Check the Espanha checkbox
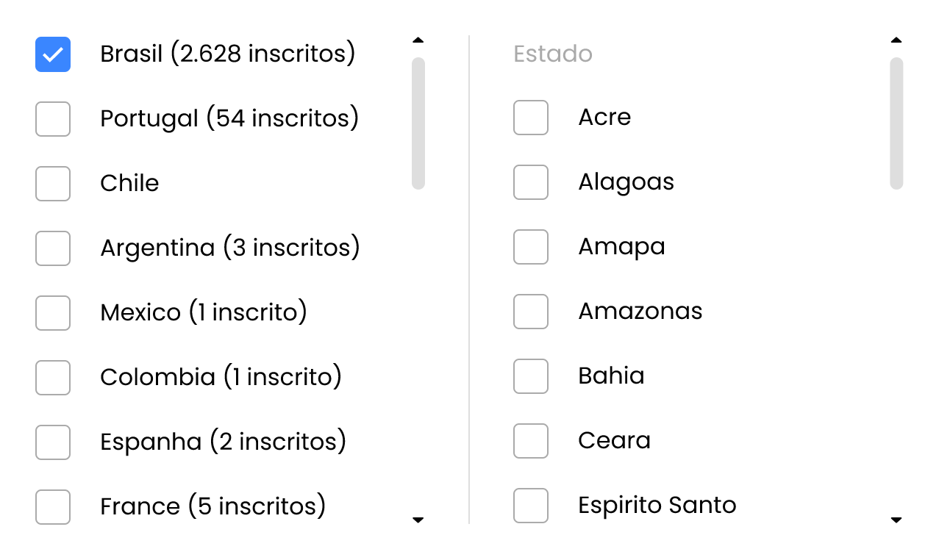The height and width of the screenshot is (560, 939). point(52,442)
